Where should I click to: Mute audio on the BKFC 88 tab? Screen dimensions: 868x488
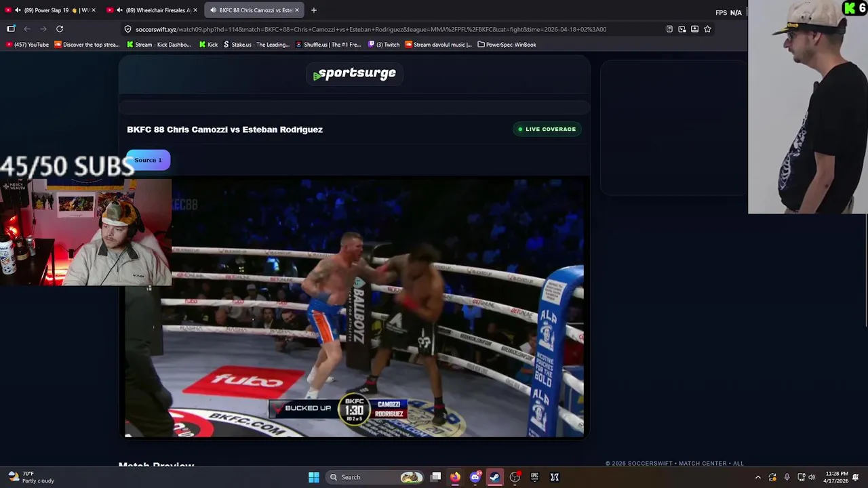(213, 10)
